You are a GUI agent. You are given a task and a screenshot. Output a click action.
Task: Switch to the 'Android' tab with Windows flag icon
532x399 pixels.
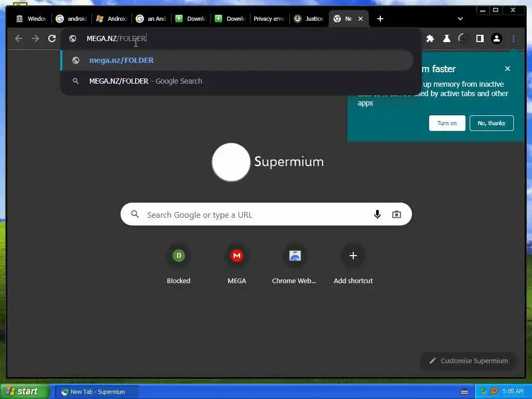coord(111,19)
